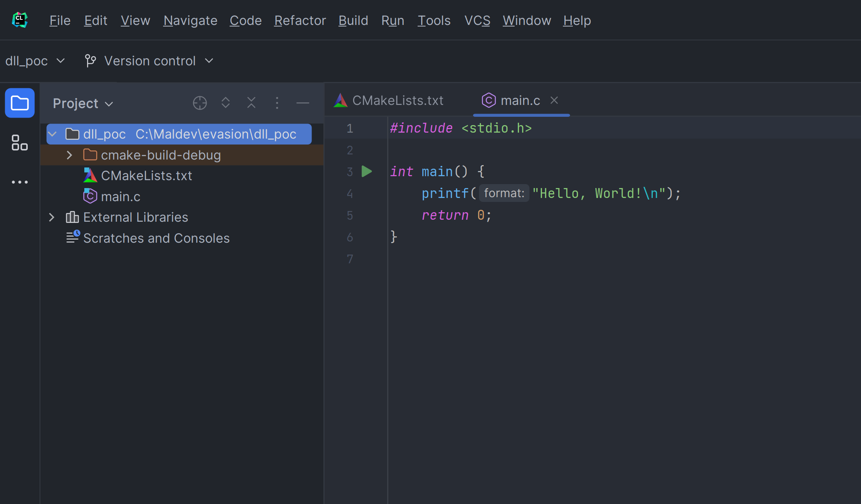Open the Refactor menu
Image resolution: width=861 pixels, height=504 pixels.
tap(300, 21)
